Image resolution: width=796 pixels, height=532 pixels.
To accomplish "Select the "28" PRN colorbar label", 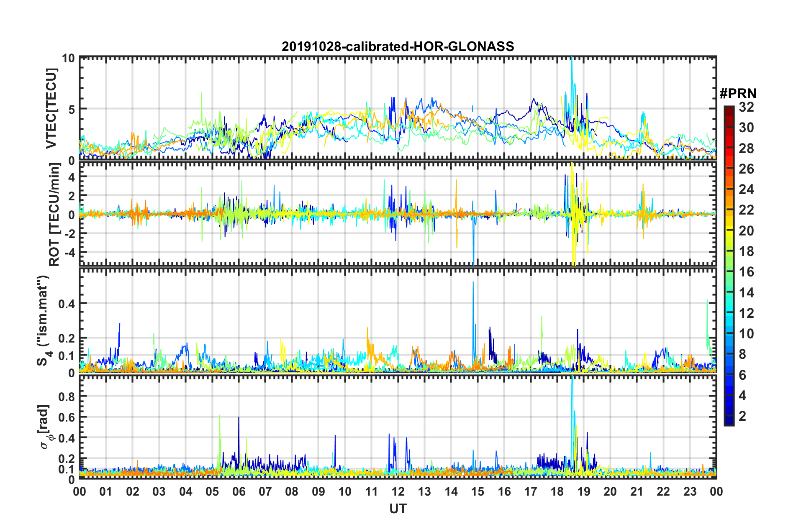I will (x=746, y=148).
